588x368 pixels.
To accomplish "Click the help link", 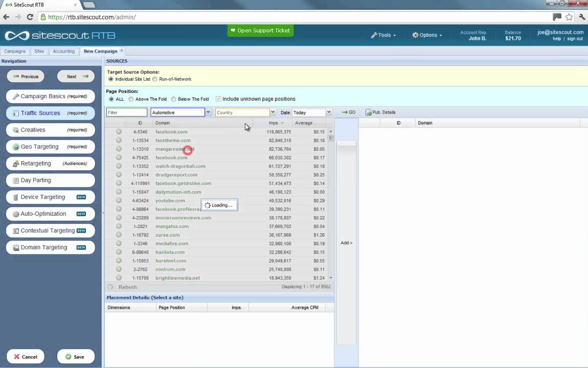I will coord(556,39).
